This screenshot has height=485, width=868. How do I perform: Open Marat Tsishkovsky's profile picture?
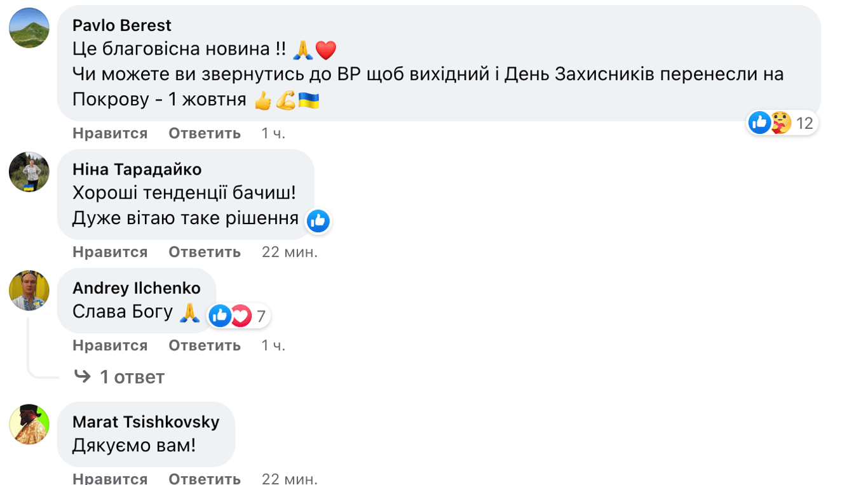point(29,425)
